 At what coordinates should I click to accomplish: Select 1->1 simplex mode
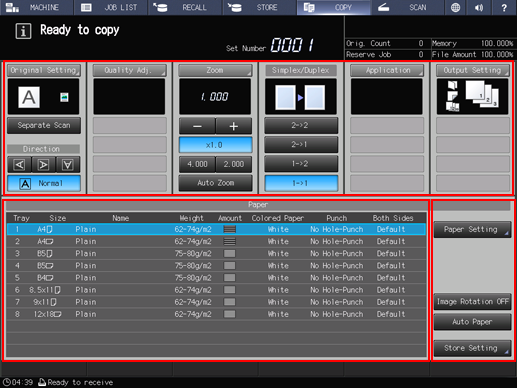pos(301,183)
